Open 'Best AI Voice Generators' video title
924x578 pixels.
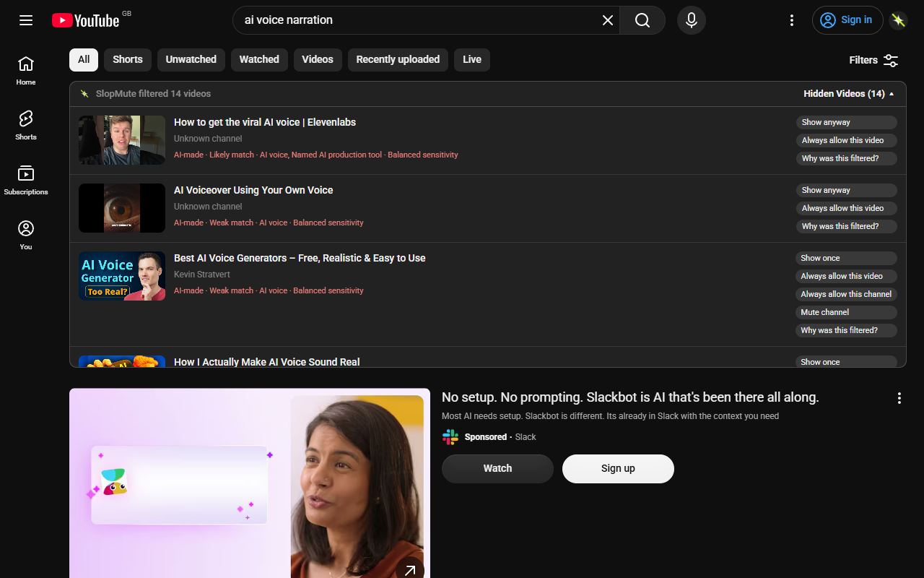click(x=300, y=258)
